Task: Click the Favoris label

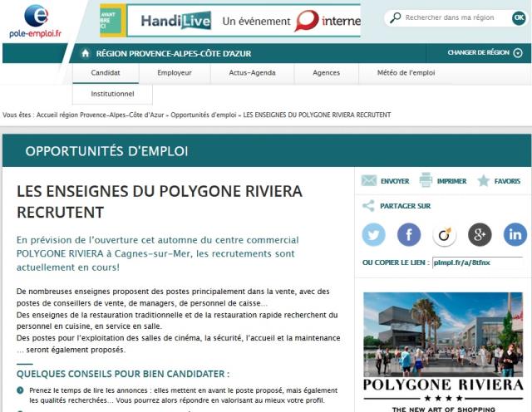Action: point(507,181)
